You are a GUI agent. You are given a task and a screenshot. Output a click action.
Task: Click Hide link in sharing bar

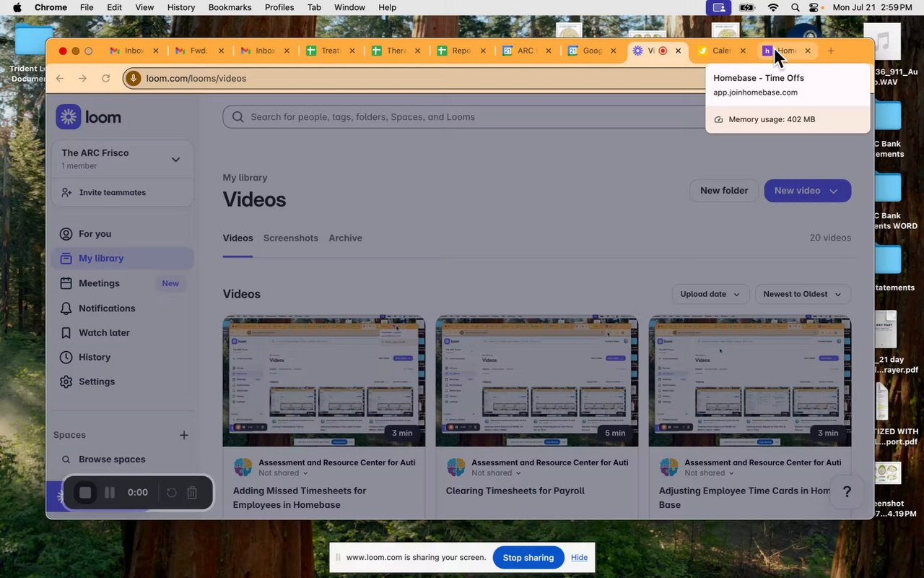tap(579, 557)
